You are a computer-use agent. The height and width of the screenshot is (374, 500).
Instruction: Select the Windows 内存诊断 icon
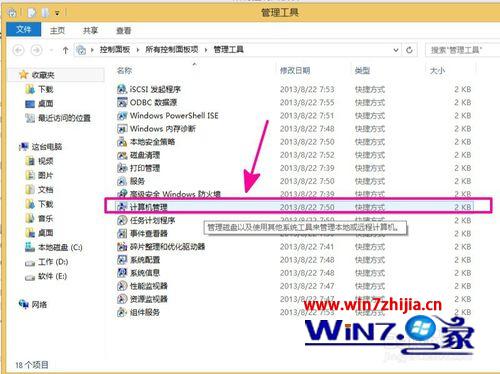pos(122,128)
